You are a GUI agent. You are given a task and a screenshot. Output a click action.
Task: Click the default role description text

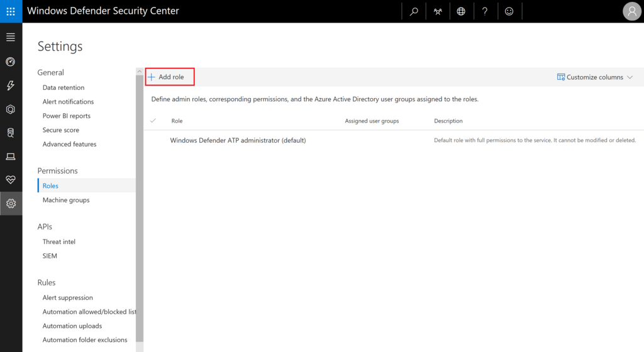pos(535,140)
